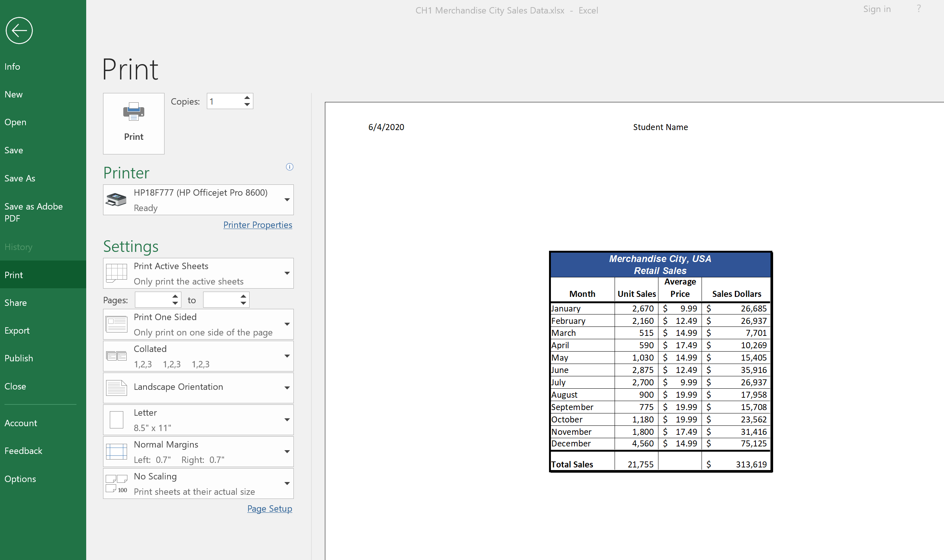Viewport: 944px width, 560px height.
Task: Expand the Print Active Sheets dropdown
Action: 285,273
